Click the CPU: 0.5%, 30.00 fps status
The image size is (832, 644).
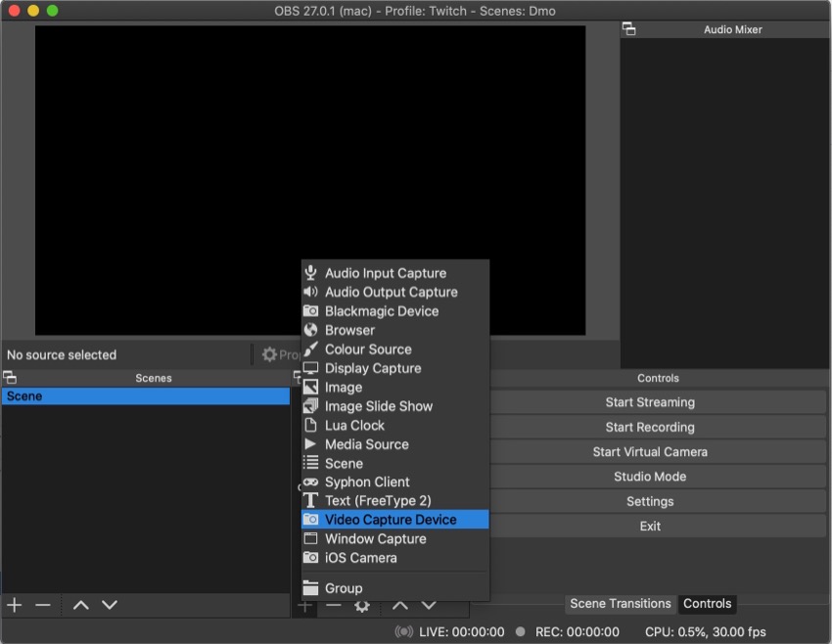point(706,632)
